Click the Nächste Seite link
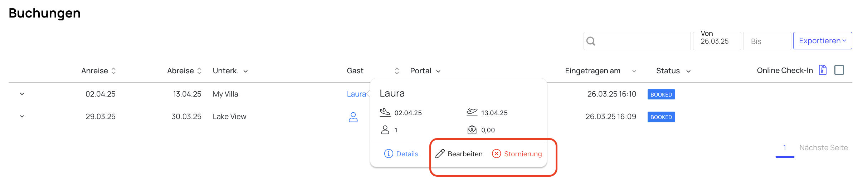This screenshot has height=181, width=868. [x=824, y=148]
